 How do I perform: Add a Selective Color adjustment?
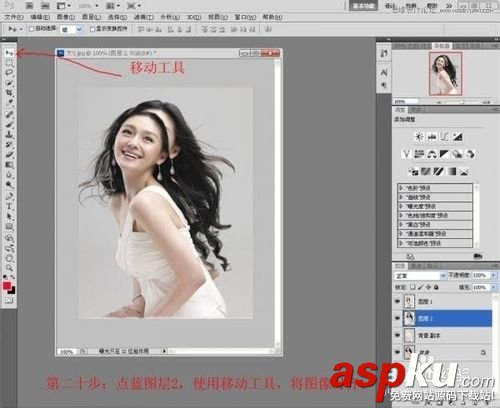(464, 172)
